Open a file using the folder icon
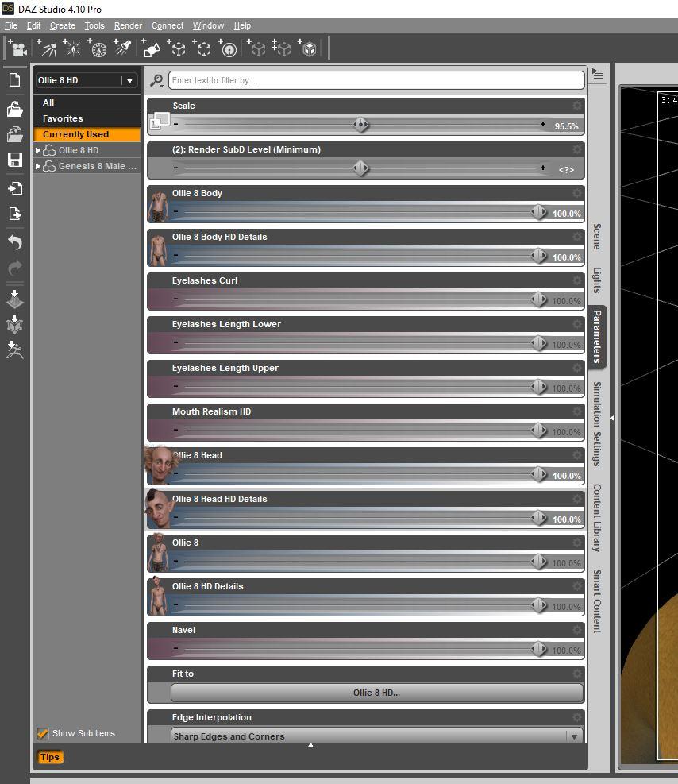This screenshot has width=678, height=784. 14,109
